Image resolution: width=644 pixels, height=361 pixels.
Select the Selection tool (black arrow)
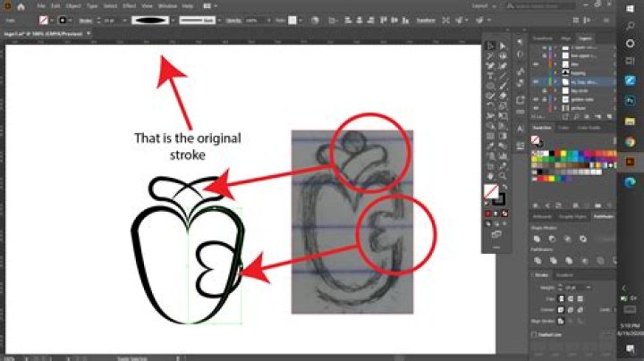point(490,46)
